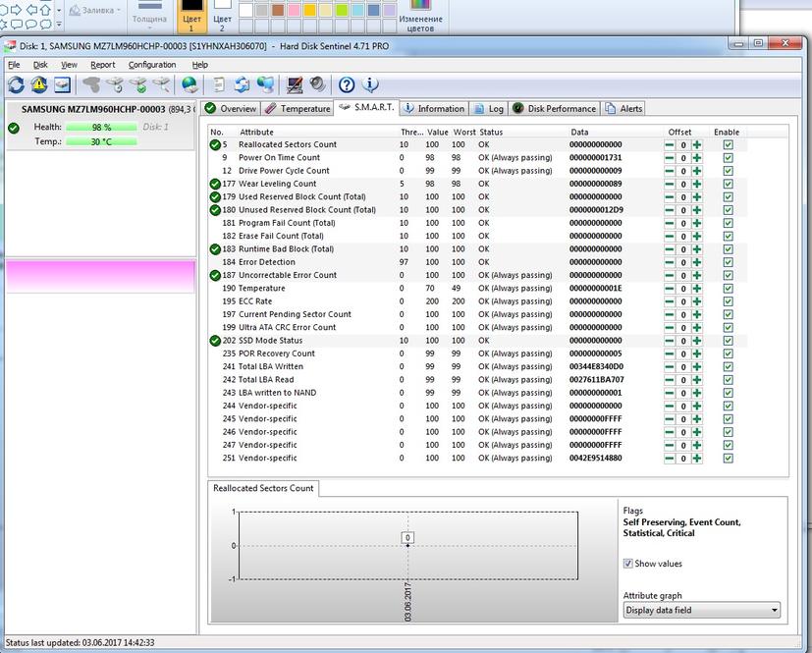
Task: Open the Attribute graph dropdown
Action: click(x=702, y=610)
